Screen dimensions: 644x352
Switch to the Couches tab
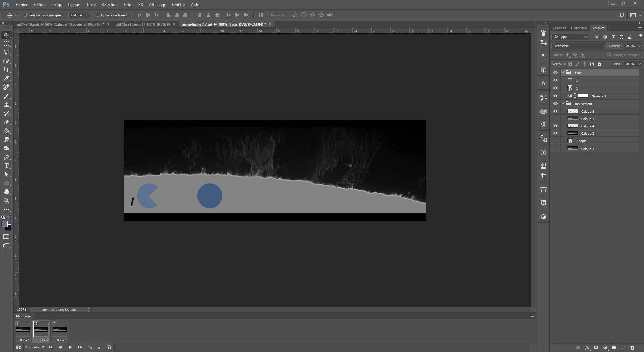[559, 28]
